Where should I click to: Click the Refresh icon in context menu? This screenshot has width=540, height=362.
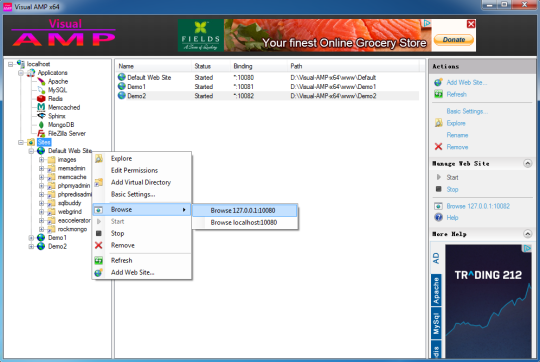pos(98,260)
